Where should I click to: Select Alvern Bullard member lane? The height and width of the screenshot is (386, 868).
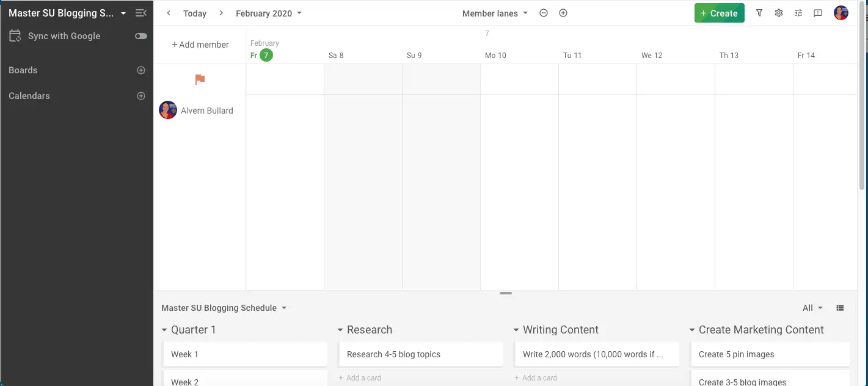point(207,111)
